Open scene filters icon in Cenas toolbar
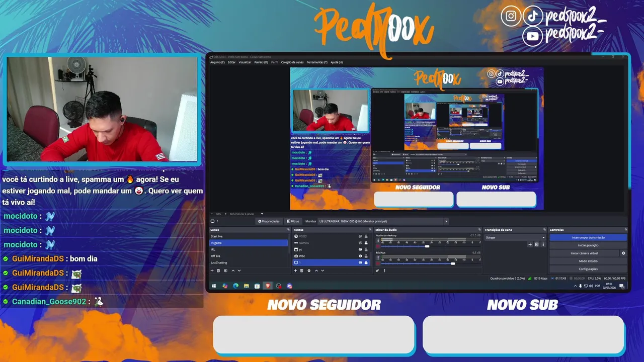 (x=226, y=270)
